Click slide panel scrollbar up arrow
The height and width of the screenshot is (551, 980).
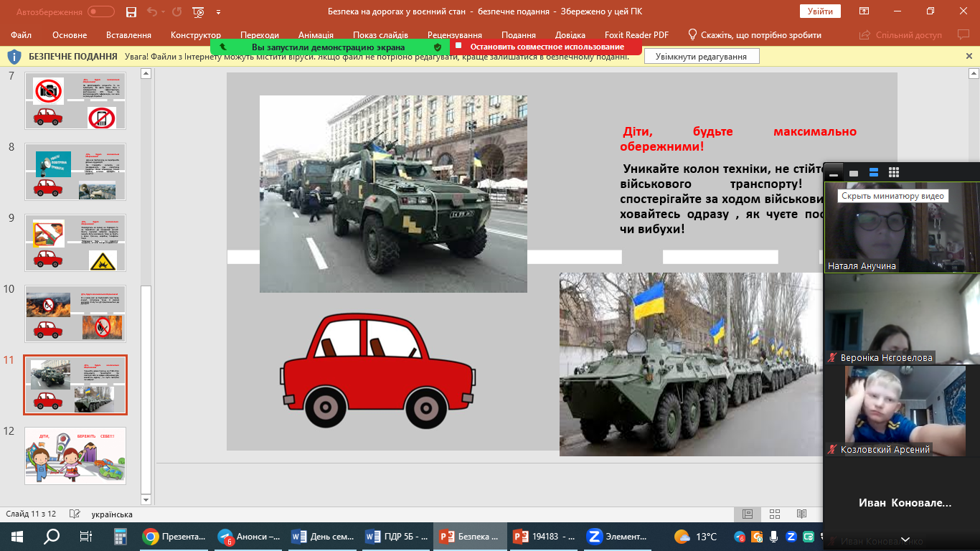(146, 73)
